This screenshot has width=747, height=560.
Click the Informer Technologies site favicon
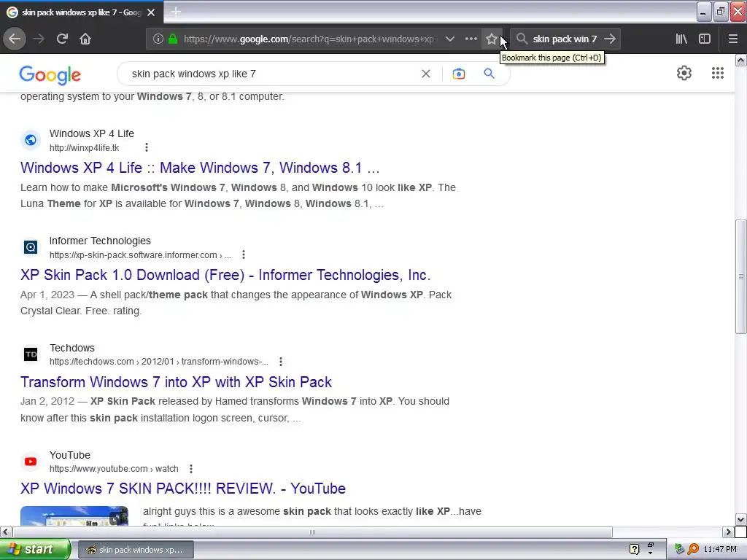tap(31, 247)
